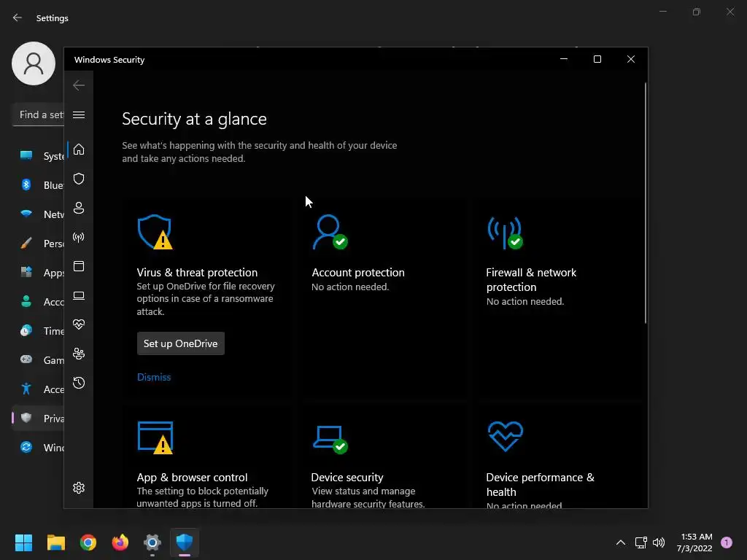Open Device performance & health heart sidebar icon
Screen dimensions: 747x560
[x=79, y=324]
